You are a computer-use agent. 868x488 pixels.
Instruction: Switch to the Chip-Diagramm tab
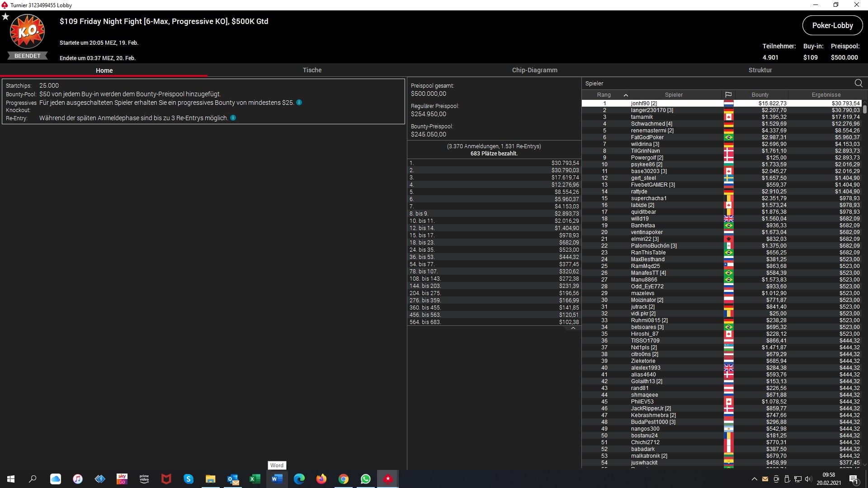(x=534, y=70)
